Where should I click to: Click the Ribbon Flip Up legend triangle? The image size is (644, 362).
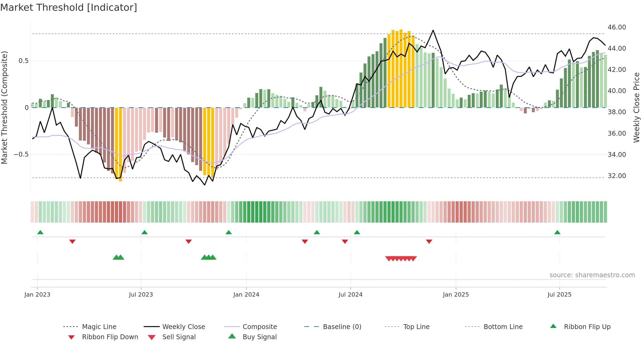(x=553, y=326)
